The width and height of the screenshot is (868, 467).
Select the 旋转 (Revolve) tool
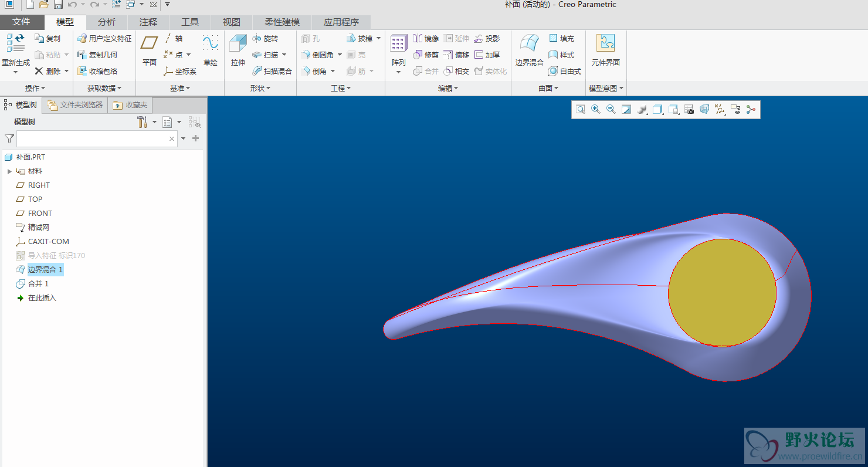tap(265, 38)
